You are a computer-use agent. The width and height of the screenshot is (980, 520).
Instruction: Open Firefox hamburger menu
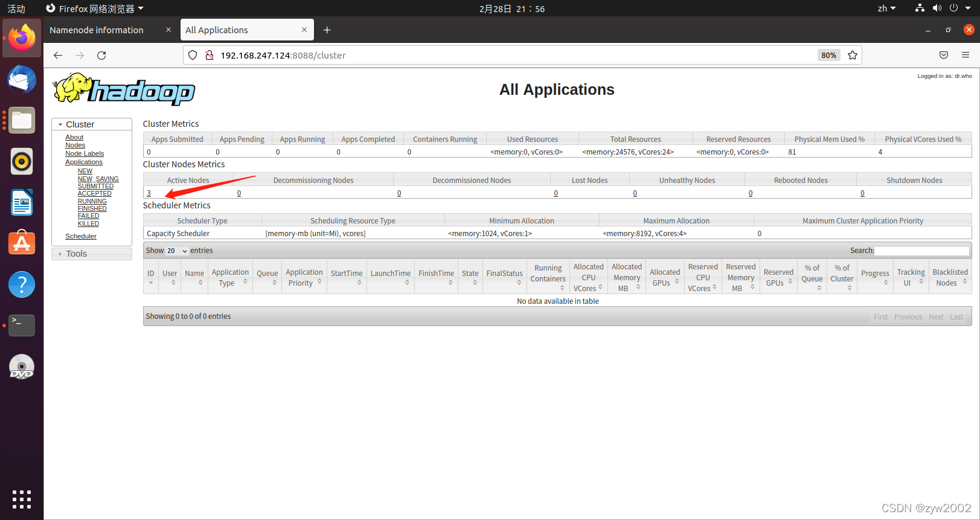tap(966, 55)
